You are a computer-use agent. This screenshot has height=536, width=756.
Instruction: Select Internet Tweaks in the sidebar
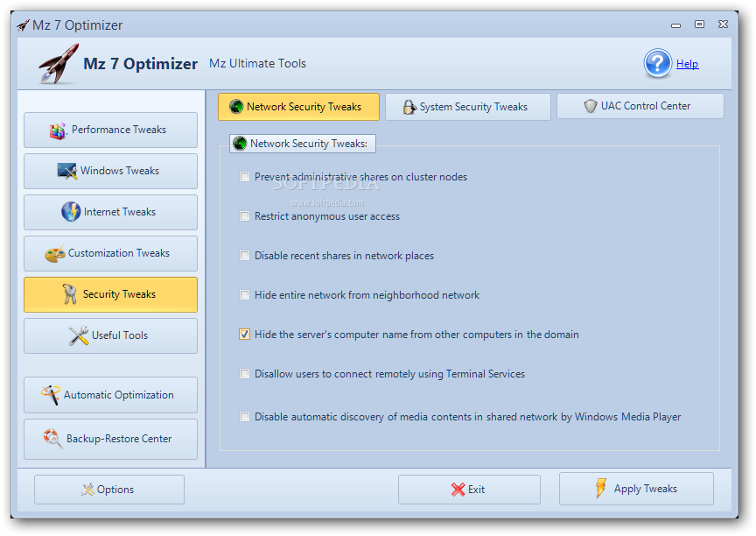pos(110,212)
